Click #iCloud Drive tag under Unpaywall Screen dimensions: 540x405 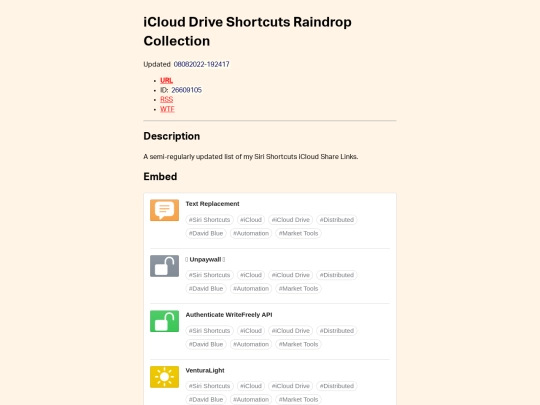click(291, 275)
